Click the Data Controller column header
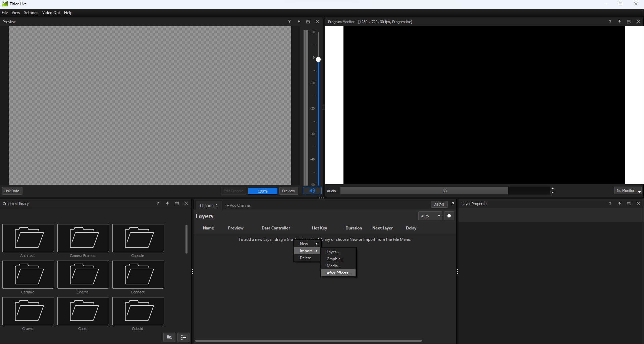Screen dimensions: 644x344 pyautogui.click(x=276, y=228)
